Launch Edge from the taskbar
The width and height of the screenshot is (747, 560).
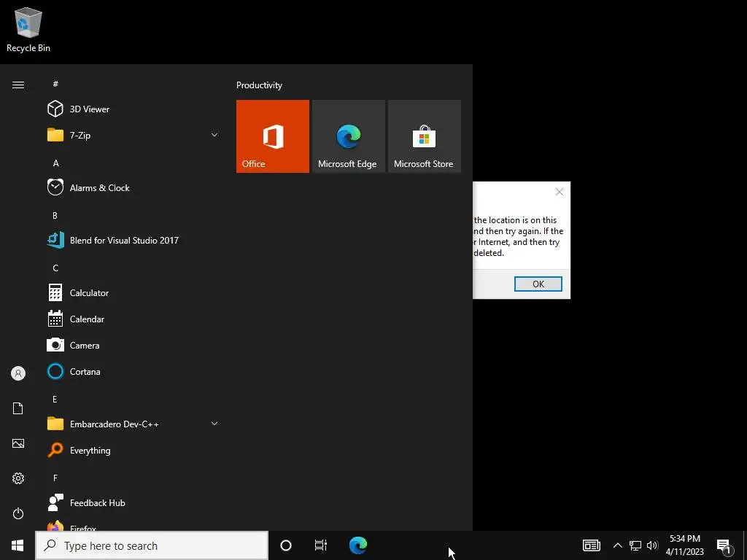(357, 545)
